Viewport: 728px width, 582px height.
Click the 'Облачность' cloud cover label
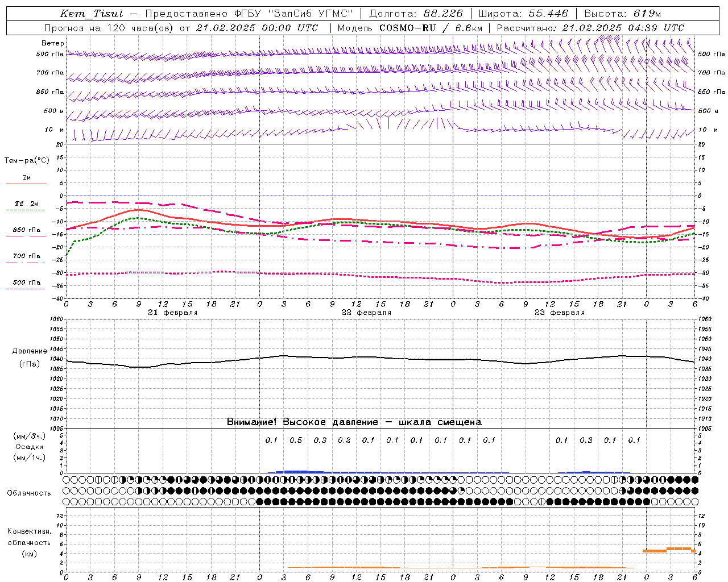[29, 493]
